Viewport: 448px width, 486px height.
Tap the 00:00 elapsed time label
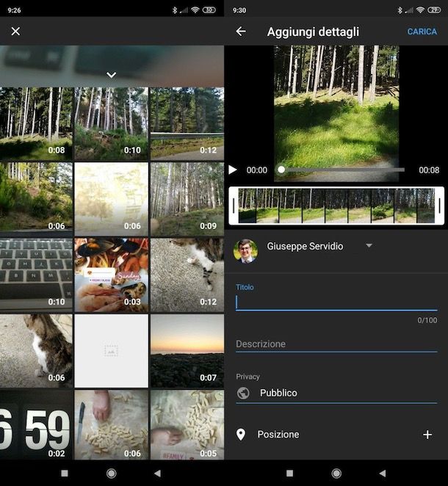point(257,170)
